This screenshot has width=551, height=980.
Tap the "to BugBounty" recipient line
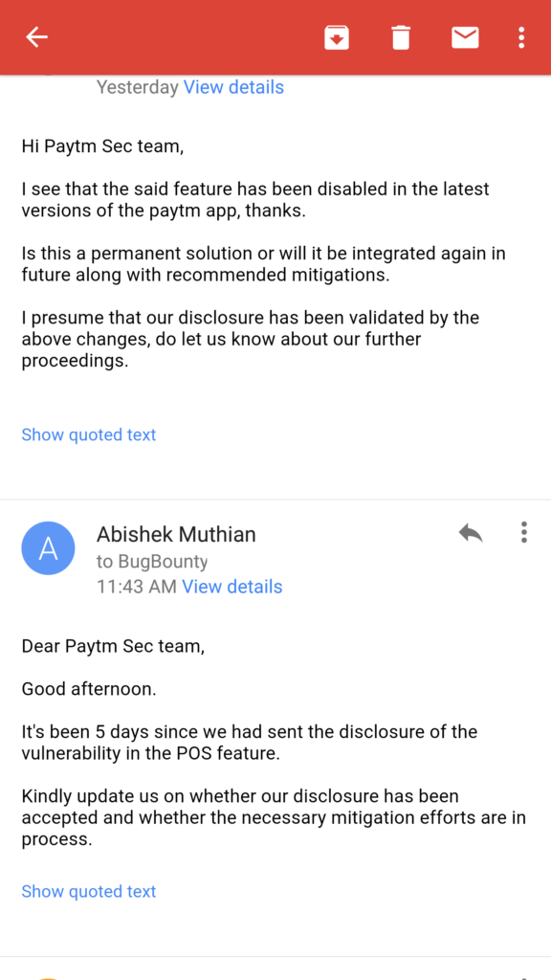click(152, 561)
